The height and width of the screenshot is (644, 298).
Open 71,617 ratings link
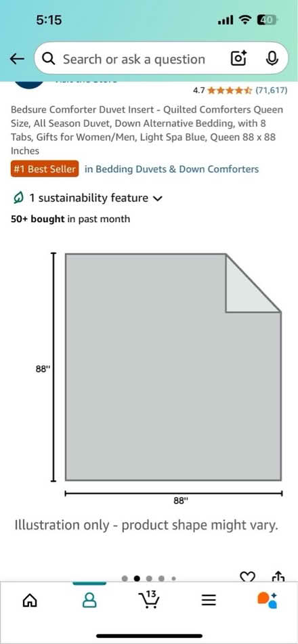(x=272, y=90)
